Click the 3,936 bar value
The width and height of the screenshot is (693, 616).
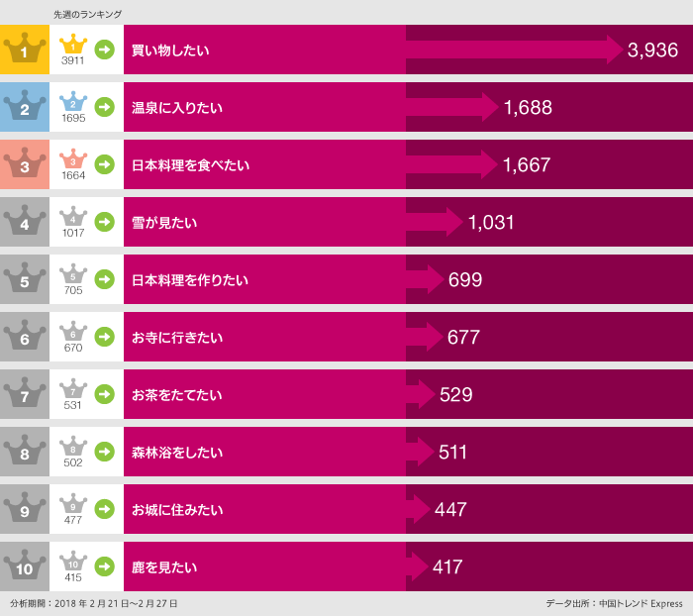652,51
